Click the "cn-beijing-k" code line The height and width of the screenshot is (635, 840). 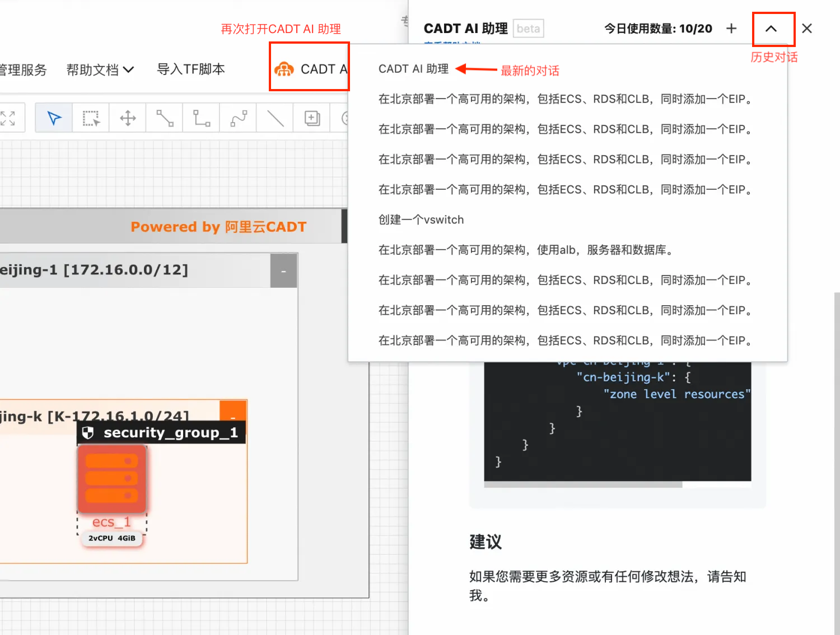tap(633, 377)
